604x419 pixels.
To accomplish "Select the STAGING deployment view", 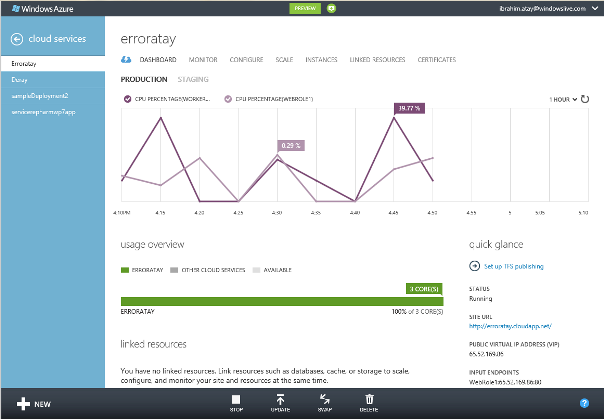I will (193, 79).
